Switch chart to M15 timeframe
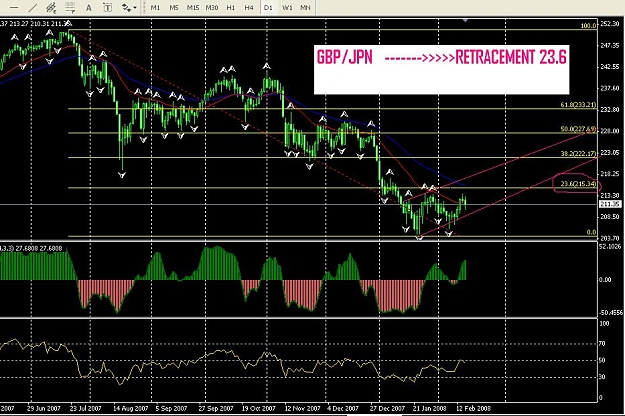The image size is (625, 416). coord(193,8)
